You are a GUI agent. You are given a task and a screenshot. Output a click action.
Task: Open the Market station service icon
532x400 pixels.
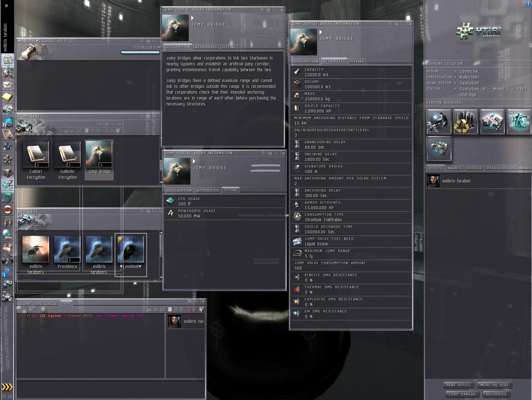coord(492,121)
